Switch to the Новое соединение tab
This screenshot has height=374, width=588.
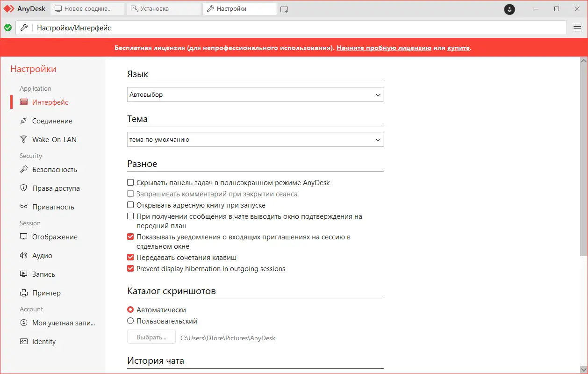tap(87, 9)
